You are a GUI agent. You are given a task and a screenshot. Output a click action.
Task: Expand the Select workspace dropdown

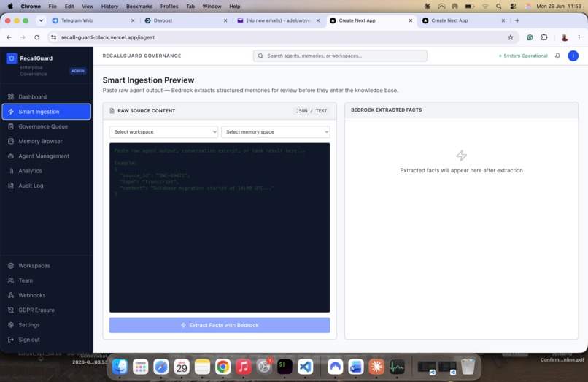(163, 132)
